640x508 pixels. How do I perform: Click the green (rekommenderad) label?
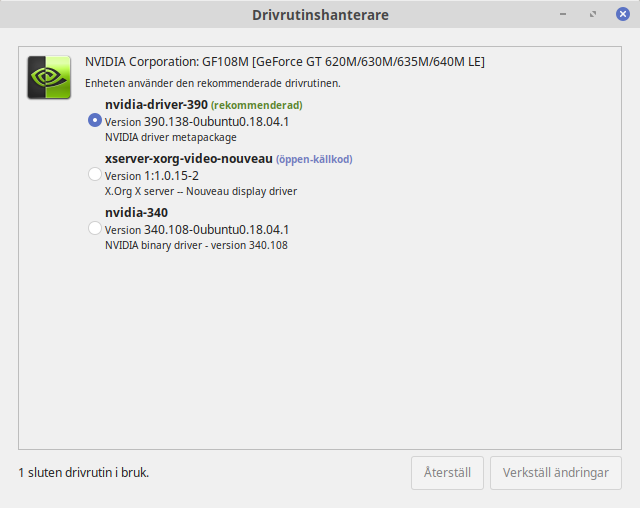click(x=257, y=105)
